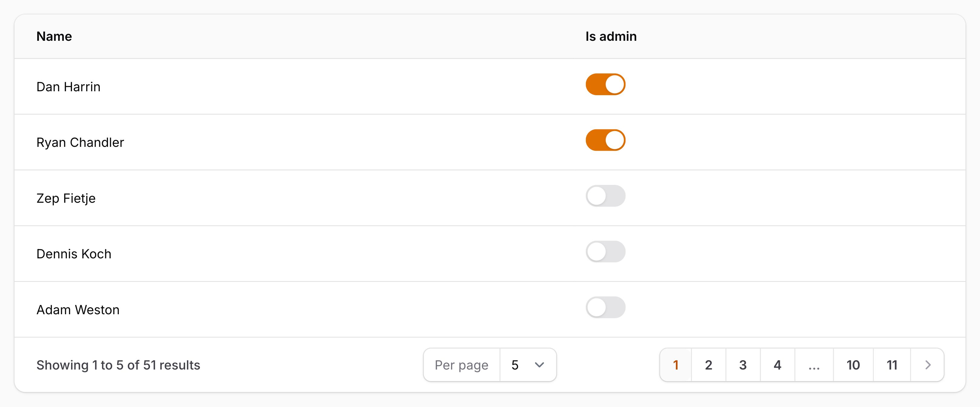
Task: Sort the table by the Name column
Action: tap(54, 36)
